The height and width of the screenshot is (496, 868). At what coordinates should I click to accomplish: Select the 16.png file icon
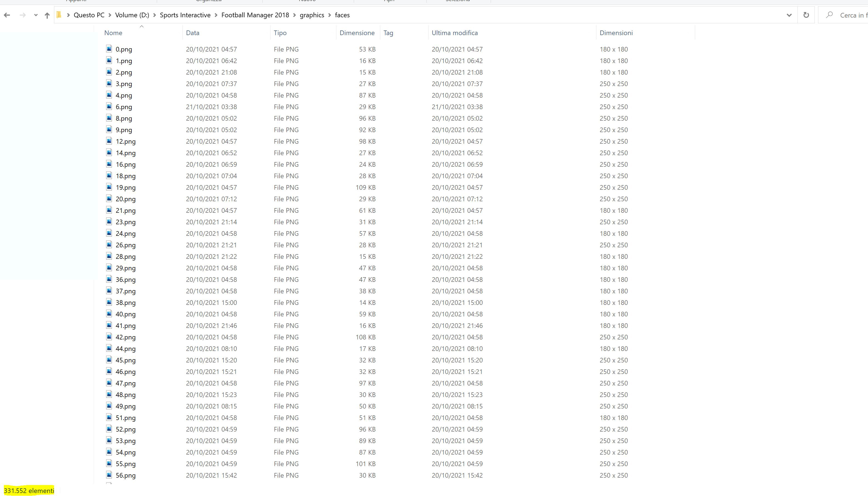pos(109,163)
